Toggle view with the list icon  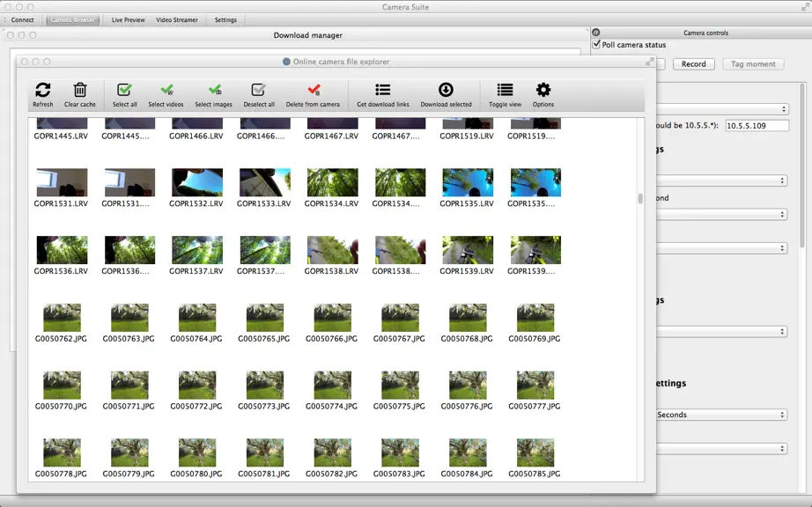505,90
